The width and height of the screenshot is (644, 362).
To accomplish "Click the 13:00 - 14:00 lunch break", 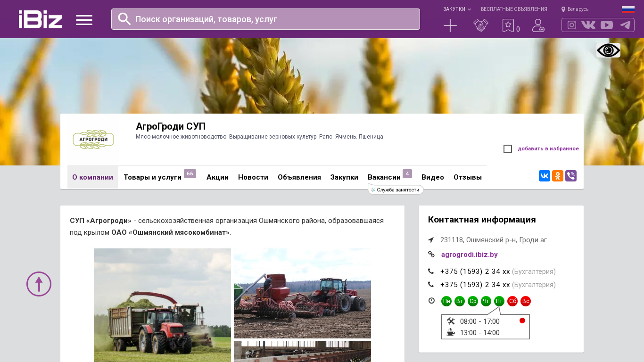I will [480, 333].
